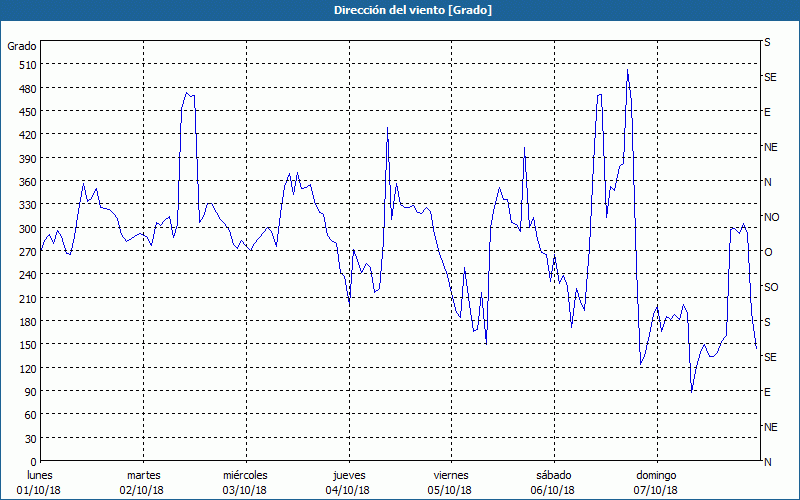Click the 210 value on the Y axis

(28, 299)
